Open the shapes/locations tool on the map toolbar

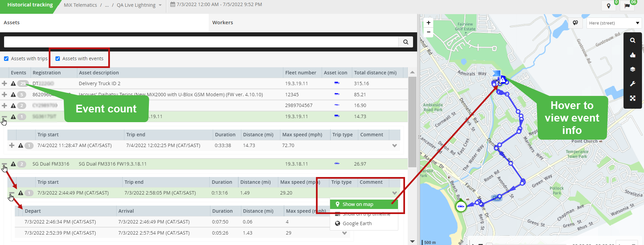click(x=633, y=55)
